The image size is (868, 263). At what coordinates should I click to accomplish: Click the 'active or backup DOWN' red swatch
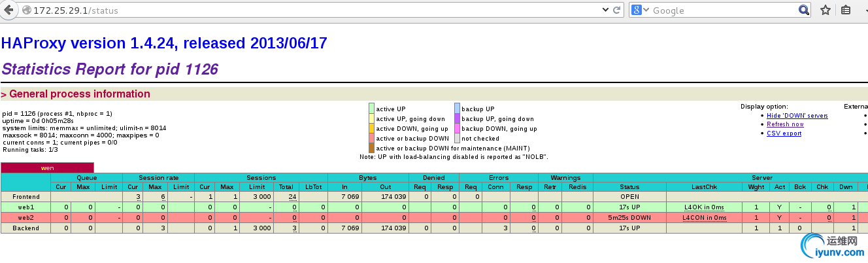[x=371, y=138]
